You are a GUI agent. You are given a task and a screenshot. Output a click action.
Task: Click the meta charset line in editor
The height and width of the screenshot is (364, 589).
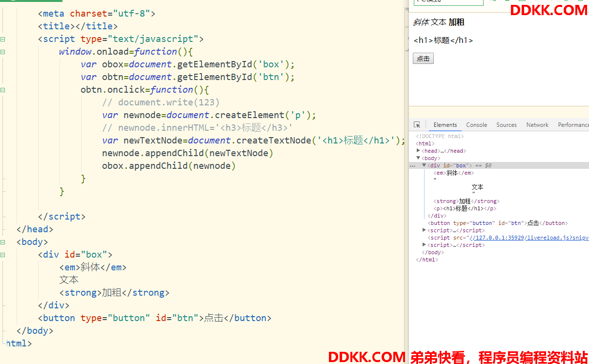click(97, 14)
